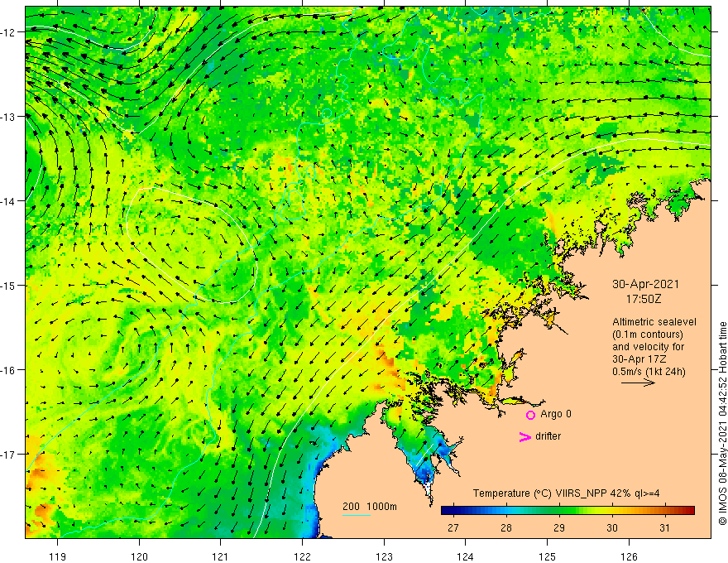Click the IMOS copyright timestamp text

point(722,423)
